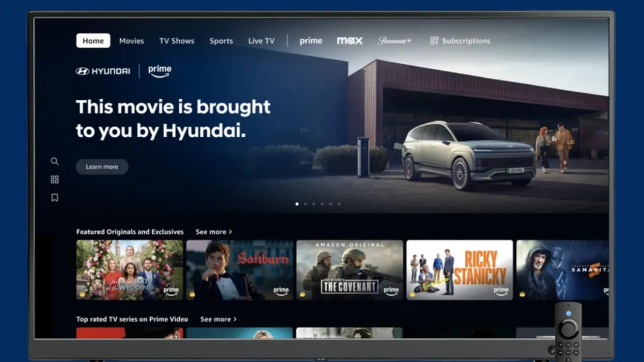Open the Saltburn movie thumbnail
The image size is (644, 362).
click(239, 270)
